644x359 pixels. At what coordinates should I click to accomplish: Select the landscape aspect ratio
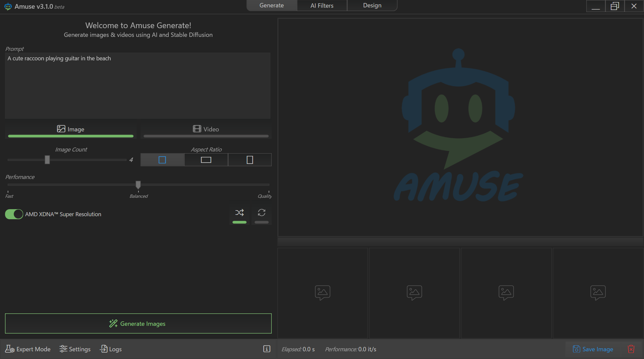point(206,160)
